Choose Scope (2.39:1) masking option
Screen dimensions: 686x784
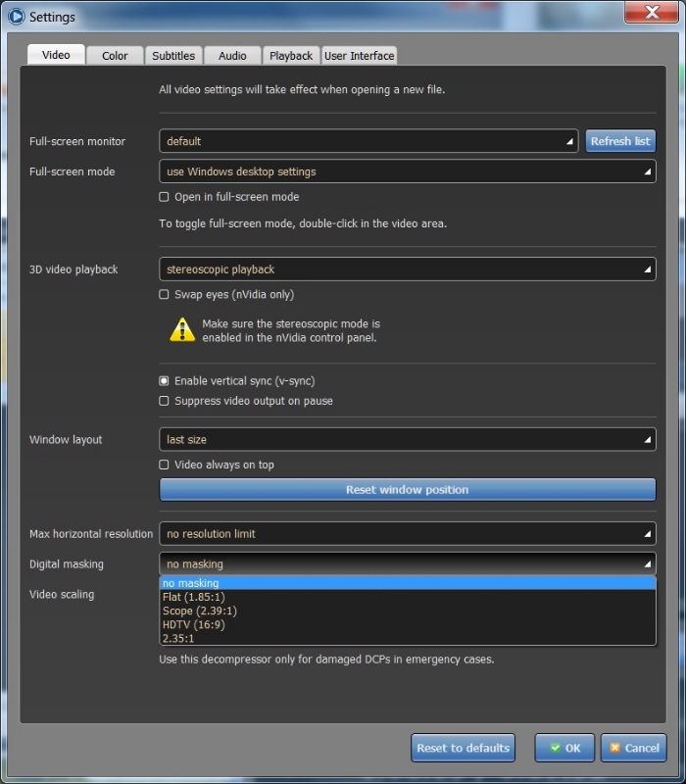click(408, 611)
